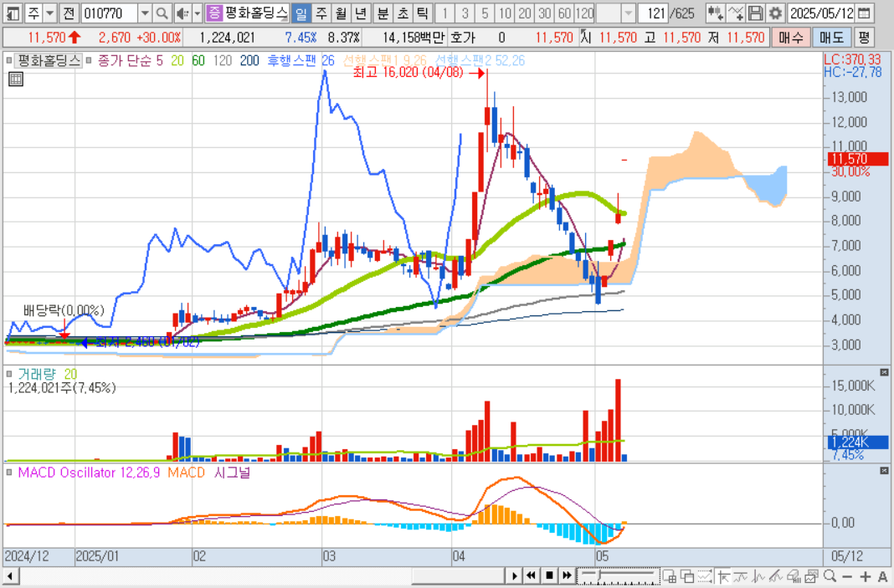Select the 년 yearly chart period

tap(360, 13)
